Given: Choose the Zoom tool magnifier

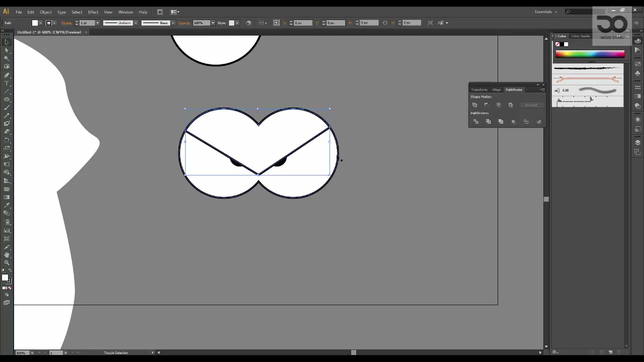Looking at the screenshot, I should [7, 263].
